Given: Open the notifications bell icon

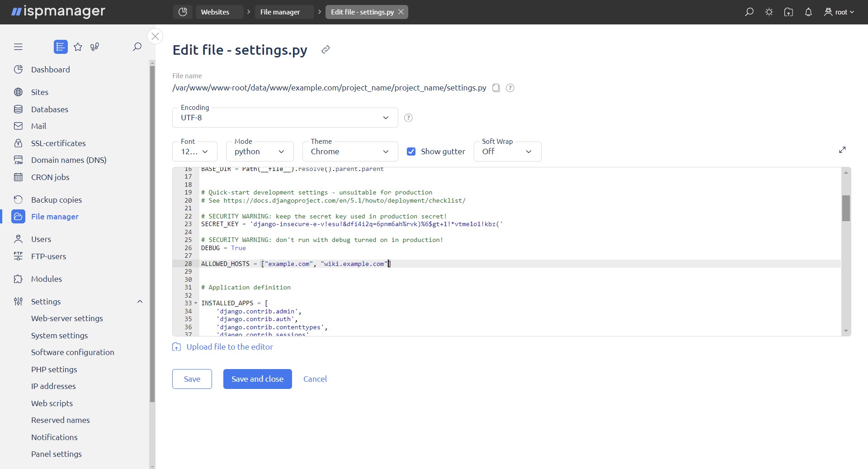Looking at the screenshot, I should [808, 12].
